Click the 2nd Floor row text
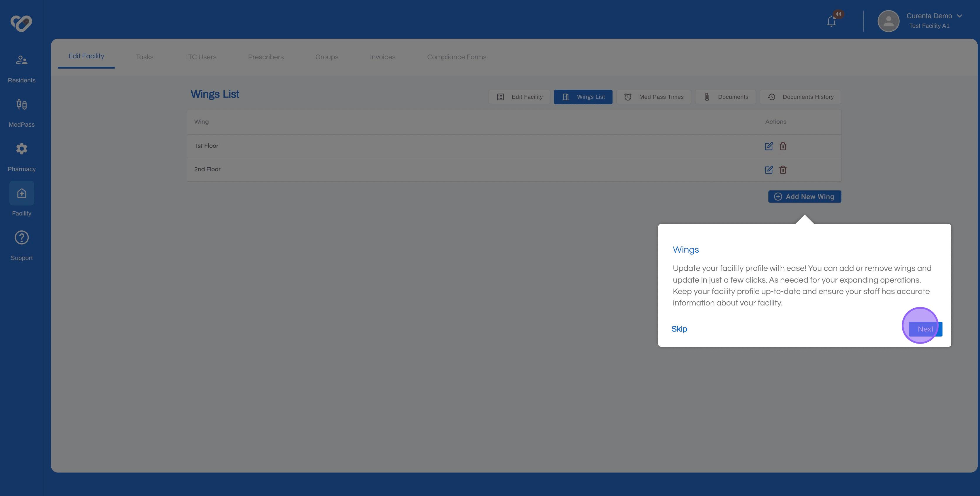 [207, 169]
